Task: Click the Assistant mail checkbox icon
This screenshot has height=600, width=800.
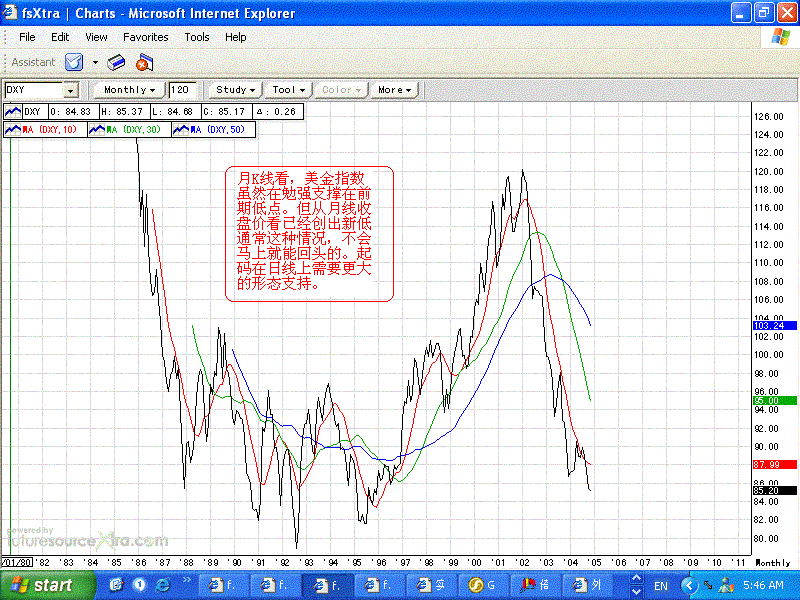Action: (x=74, y=62)
